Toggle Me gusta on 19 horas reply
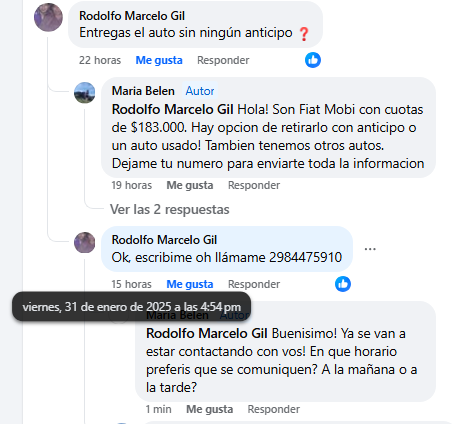 pos(190,185)
